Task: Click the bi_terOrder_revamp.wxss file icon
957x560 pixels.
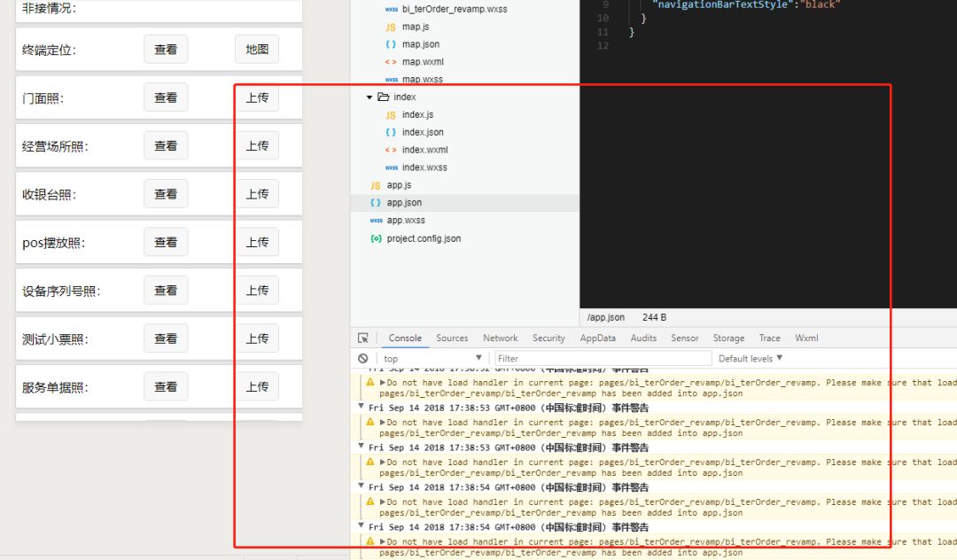Action: click(x=392, y=9)
